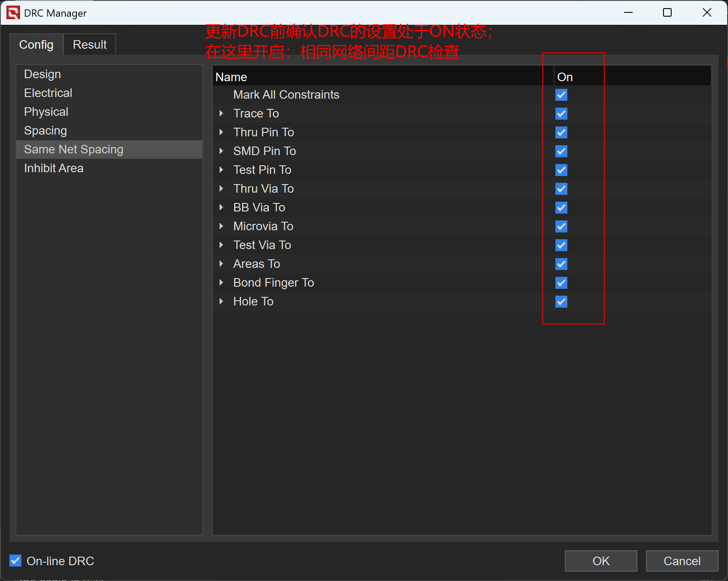The width and height of the screenshot is (728, 581).
Task: Expand the Bond Finger To row
Action: click(x=221, y=283)
